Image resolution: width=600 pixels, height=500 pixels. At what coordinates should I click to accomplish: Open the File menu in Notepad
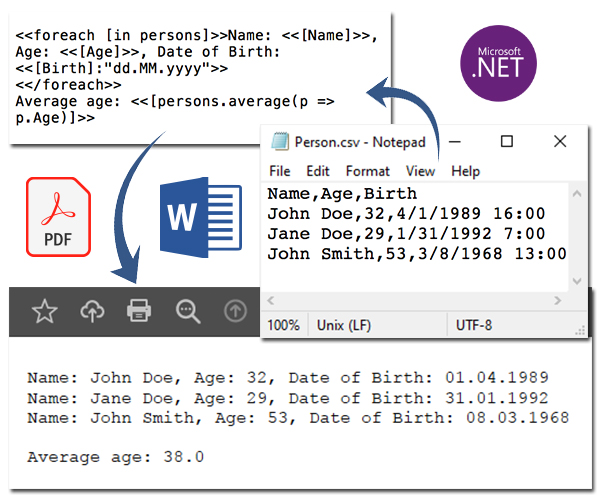[280, 171]
